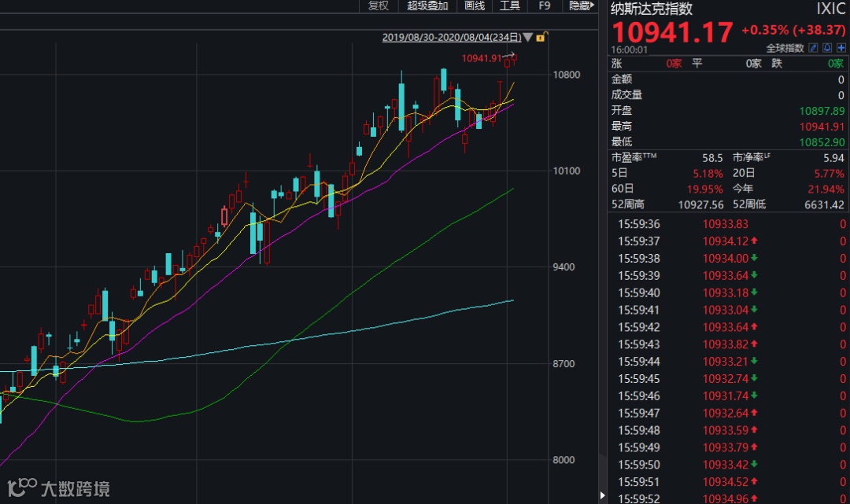850x504 pixels.
Task: Select the 15:59:41 tick price 10933.04
Action: [x=726, y=310]
